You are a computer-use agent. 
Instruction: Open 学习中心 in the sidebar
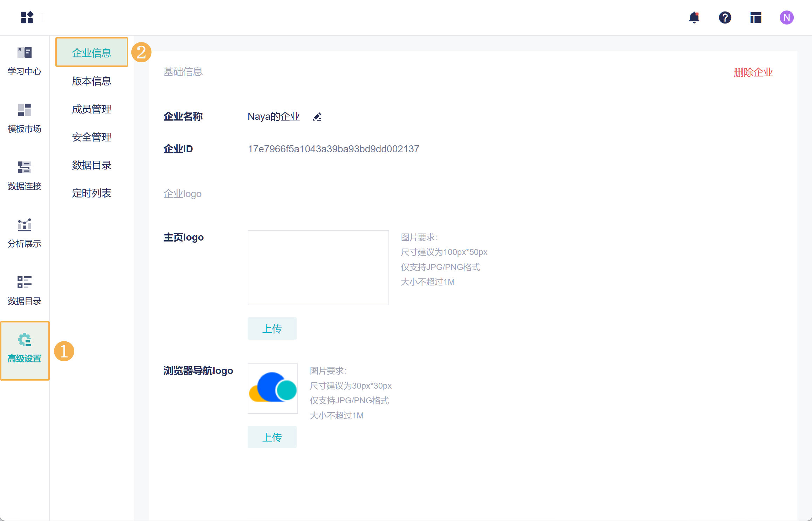(25, 61)
